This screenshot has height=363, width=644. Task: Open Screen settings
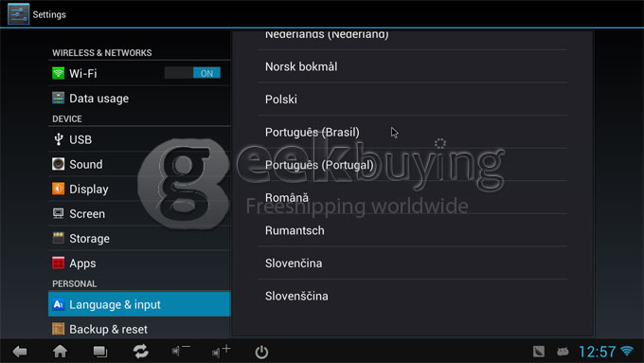coord(139,213)
